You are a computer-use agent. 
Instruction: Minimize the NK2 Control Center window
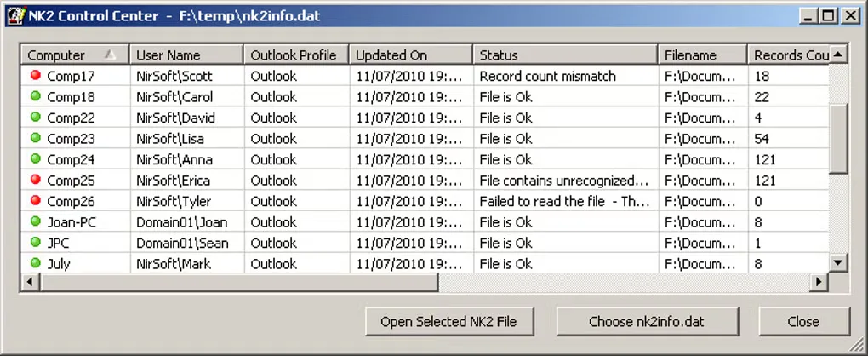tap(808, 16)
